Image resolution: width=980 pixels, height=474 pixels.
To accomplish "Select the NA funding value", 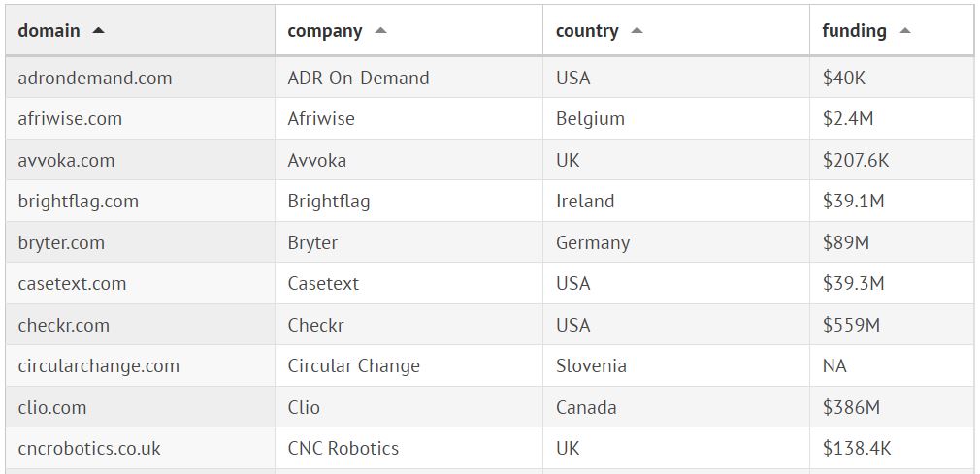I will [x=834, y=366].
